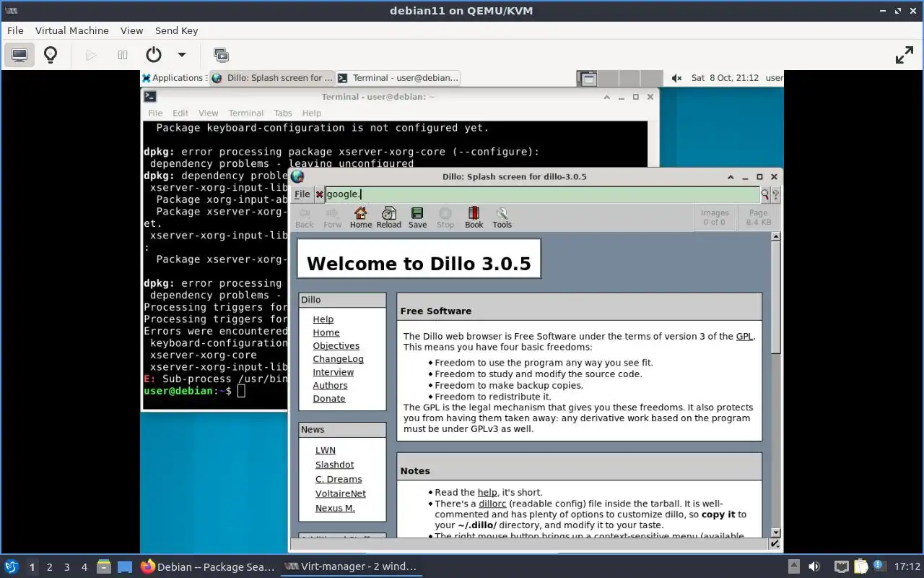Screen dimensions: 924x578
Task: Reload the page in Dillo
Action: (388, 217)
